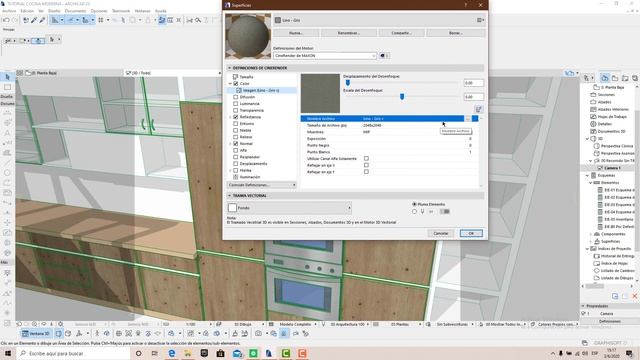Click the Borrar button
640x360 pixels.
[x=456, y=33]
